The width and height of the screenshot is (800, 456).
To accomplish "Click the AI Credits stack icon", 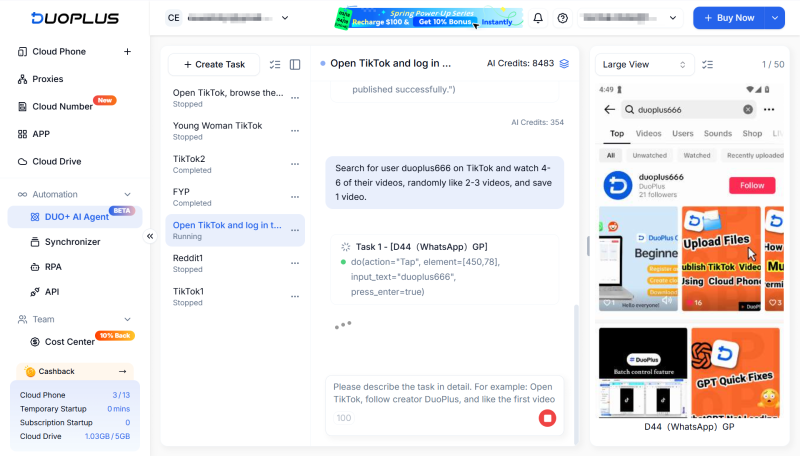I will coord(564,64).
